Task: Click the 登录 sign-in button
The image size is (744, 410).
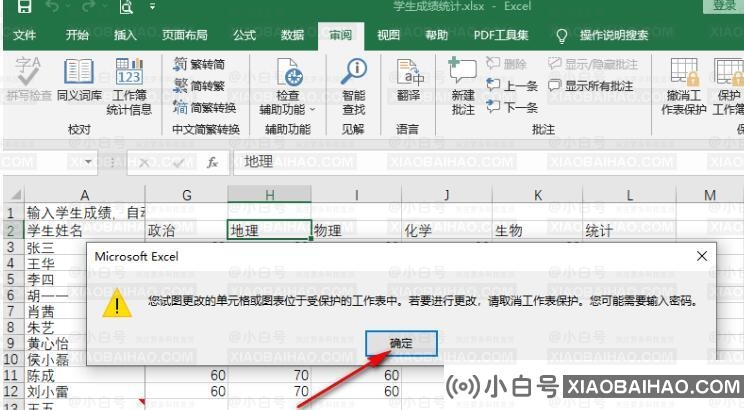Action: (724, 6)
